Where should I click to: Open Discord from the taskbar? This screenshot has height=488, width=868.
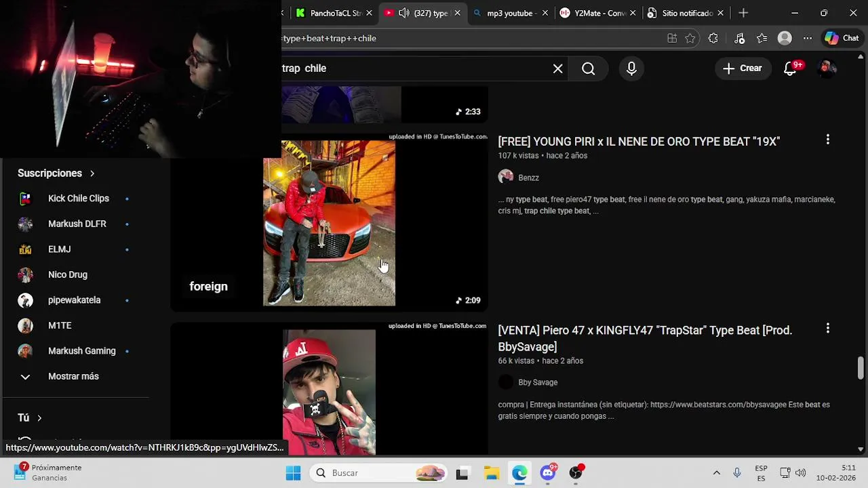coord(548,473)
